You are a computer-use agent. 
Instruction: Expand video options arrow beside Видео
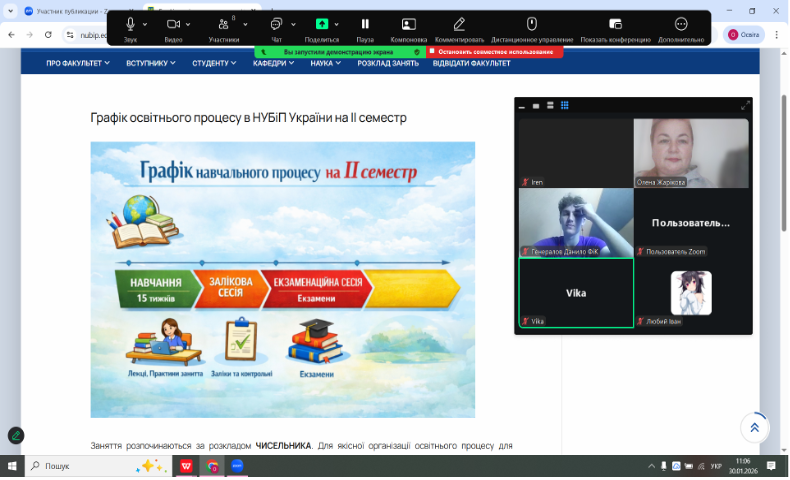point(188,24)
